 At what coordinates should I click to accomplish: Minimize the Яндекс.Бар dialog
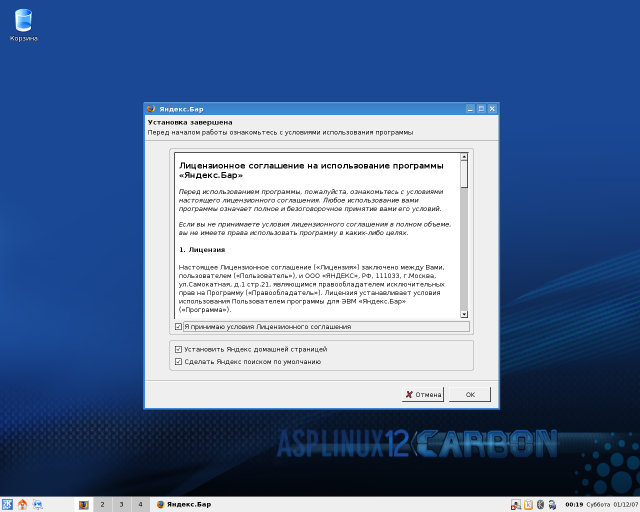click(x=470, y=109)
